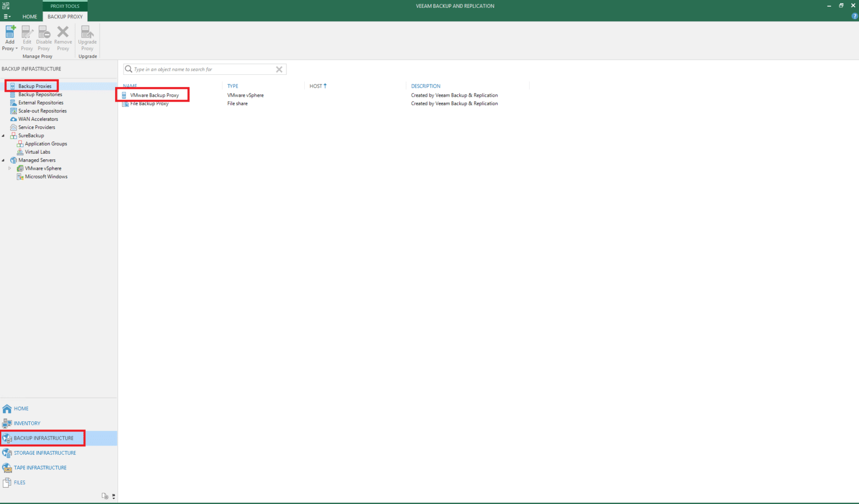859x504 pixels.
Task: Open the FILES view
Action: coord(18,482)
